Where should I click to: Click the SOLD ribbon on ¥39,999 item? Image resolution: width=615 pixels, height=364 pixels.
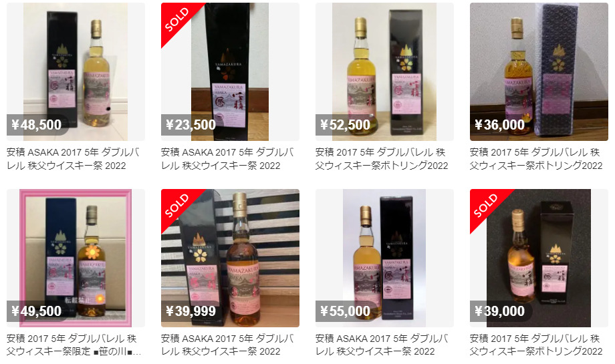pyautogui.click(x=176, y=206)
